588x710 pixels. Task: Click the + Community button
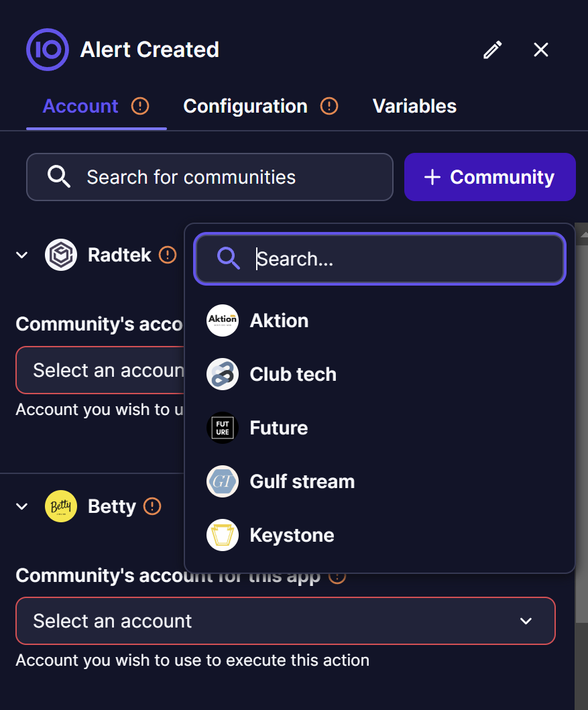pyautogui.click(x=489, y=177)
